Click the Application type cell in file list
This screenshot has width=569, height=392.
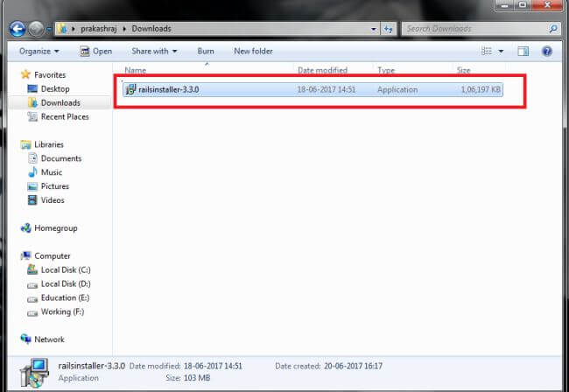(397, 89)
